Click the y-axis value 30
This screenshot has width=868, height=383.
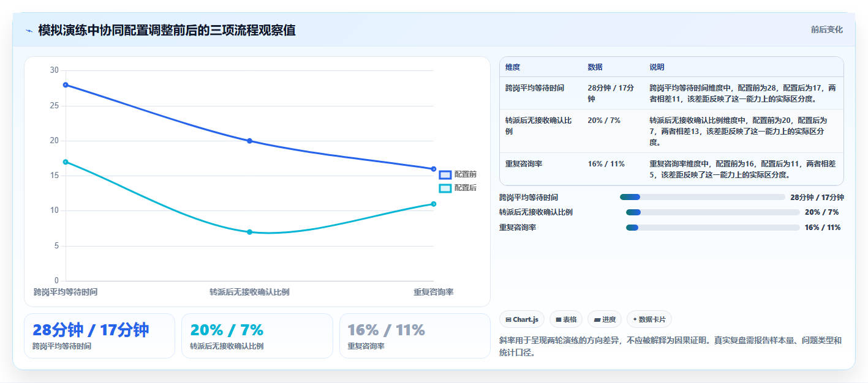[x=54, y=70]
